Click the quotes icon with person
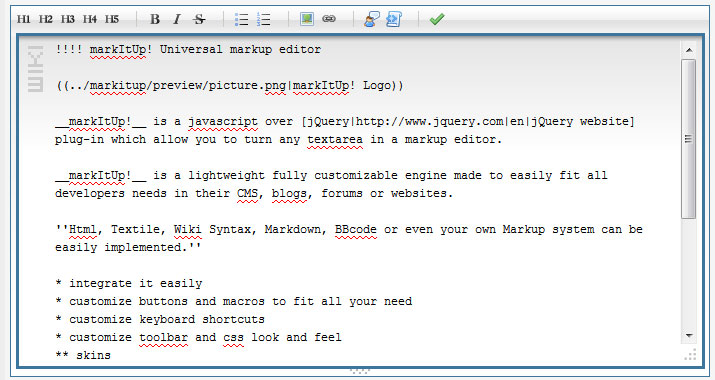This screenshot has width=715, height=380. click(x=372, y=19)
